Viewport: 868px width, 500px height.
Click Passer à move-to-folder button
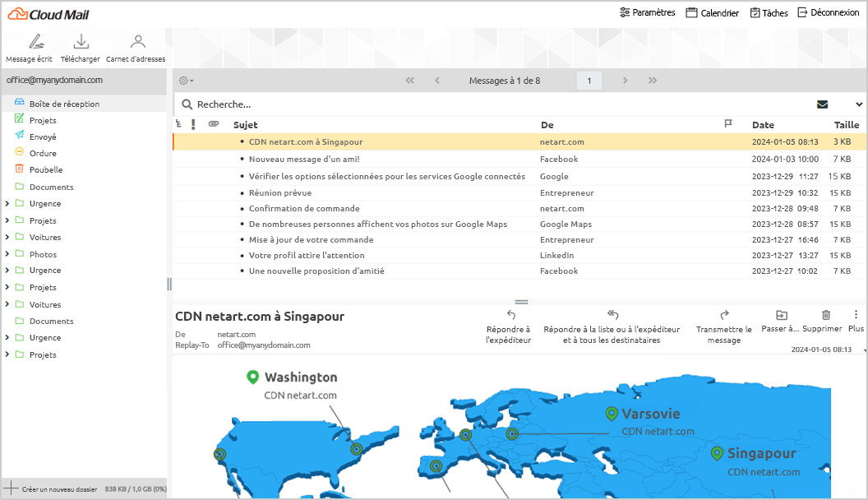[781, 322]
